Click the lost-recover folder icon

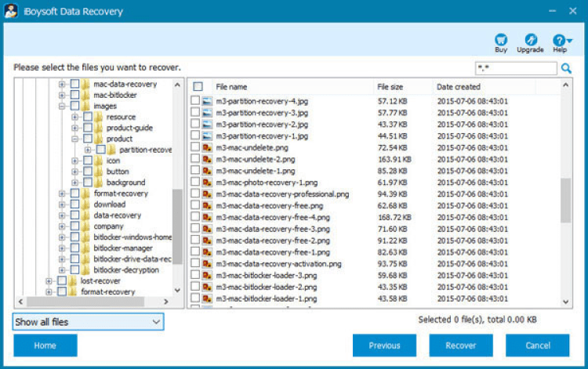(73, 281)
